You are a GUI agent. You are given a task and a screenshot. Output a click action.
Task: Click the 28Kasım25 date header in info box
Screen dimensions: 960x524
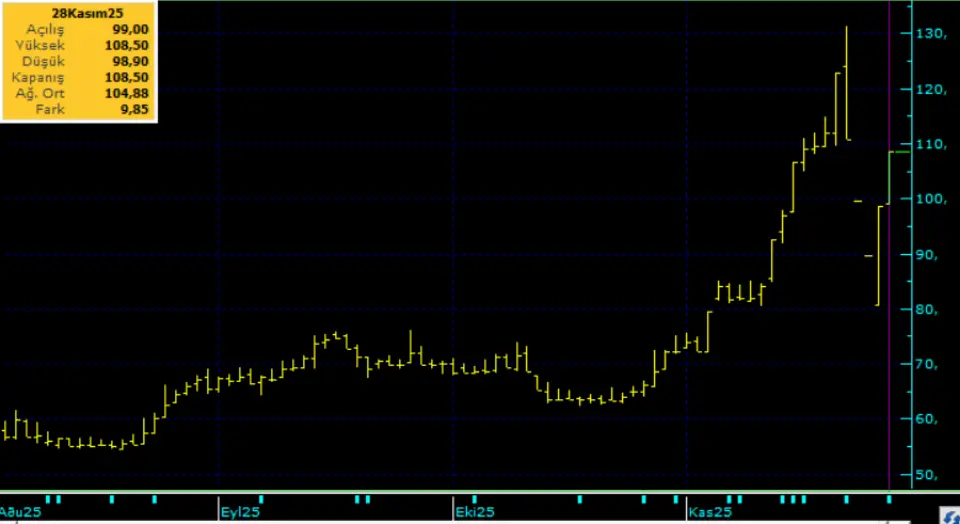point(78,15)
